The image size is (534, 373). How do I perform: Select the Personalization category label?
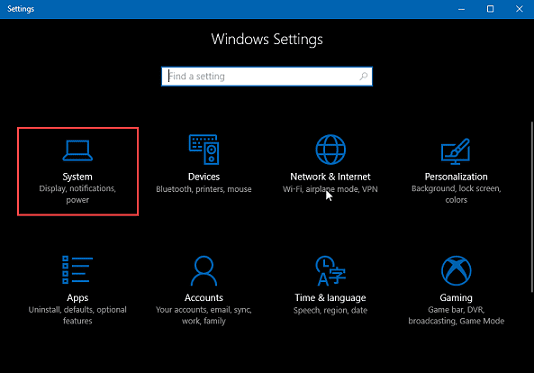456,176
